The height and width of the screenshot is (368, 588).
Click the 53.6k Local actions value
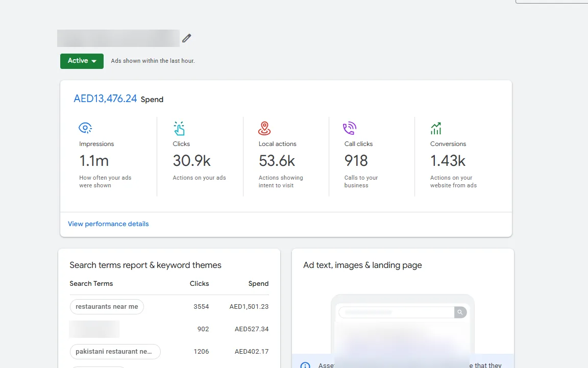pos(277,161)
